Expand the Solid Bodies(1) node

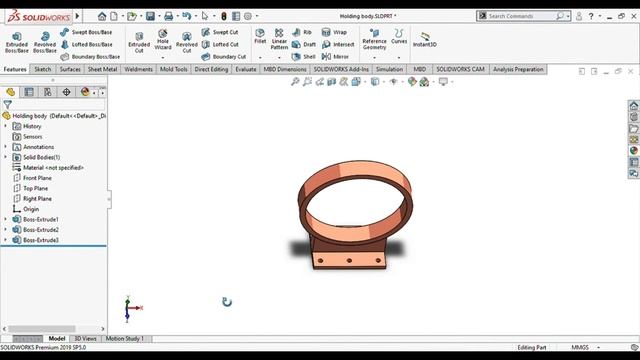coord(5,157)
